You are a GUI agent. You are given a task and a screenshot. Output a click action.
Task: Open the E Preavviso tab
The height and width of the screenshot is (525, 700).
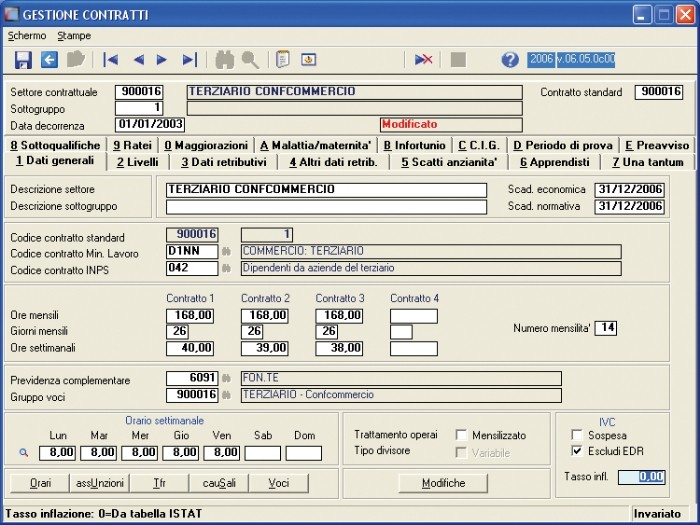[657, 145]
